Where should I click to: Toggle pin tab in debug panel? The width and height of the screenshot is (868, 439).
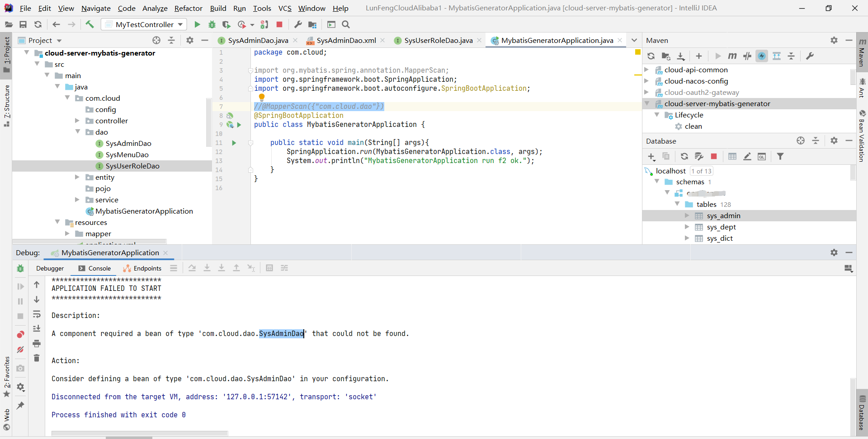(20, 406)
